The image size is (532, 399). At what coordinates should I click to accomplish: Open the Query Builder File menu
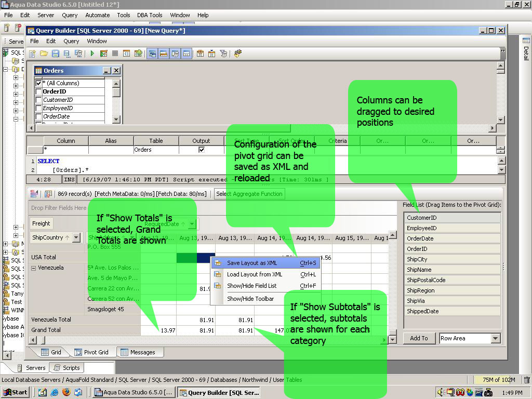click(34, 41)
